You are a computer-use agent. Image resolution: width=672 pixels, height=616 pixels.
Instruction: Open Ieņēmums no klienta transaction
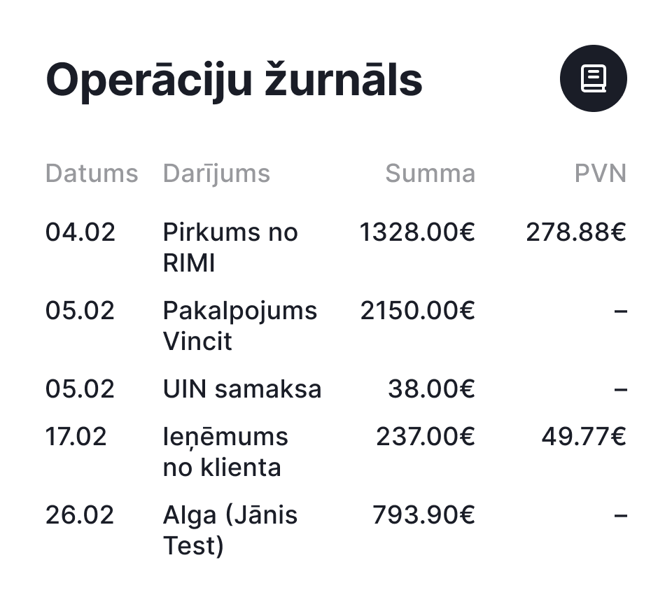pyautogui.click(x=225, y=451)
